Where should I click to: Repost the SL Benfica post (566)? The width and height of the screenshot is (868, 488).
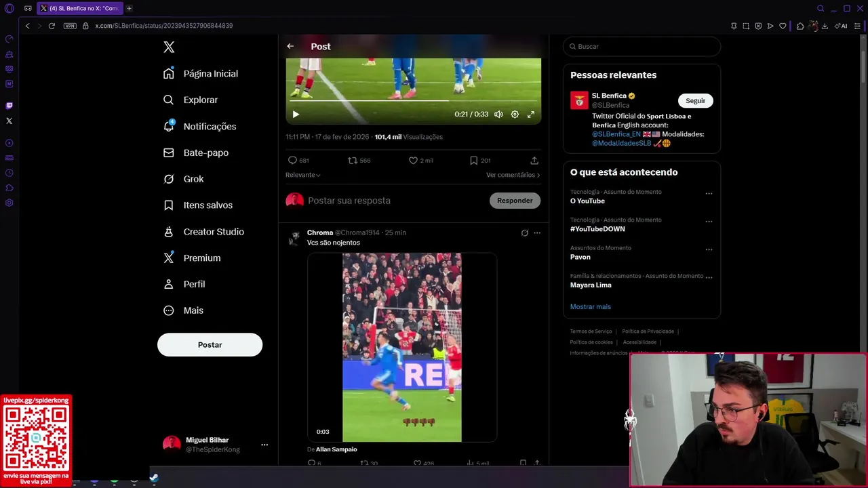click(359, 161)
